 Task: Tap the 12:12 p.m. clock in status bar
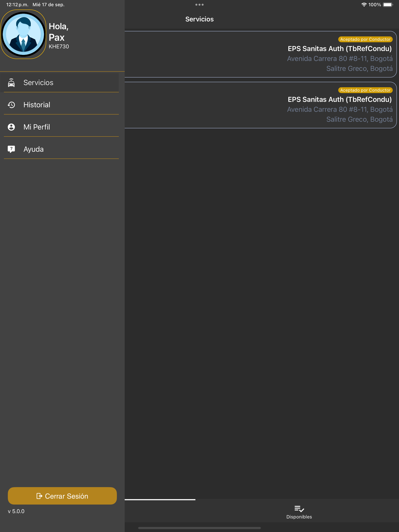click(x=17, y=4)
